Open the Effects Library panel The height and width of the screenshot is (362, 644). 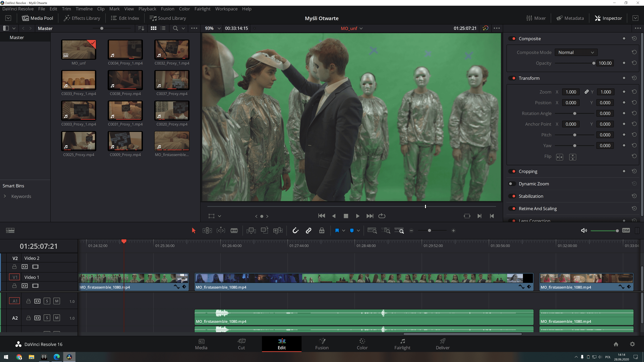(82, 18)
